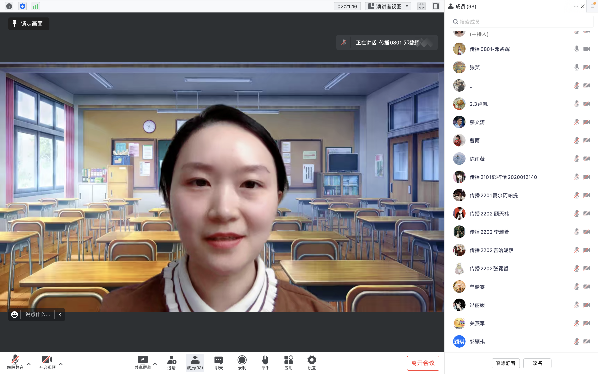Open the invite participants icon
Image resolution: width=598 pixels, height=374 pixels.
pyautogui.click(x=172, y=362)
